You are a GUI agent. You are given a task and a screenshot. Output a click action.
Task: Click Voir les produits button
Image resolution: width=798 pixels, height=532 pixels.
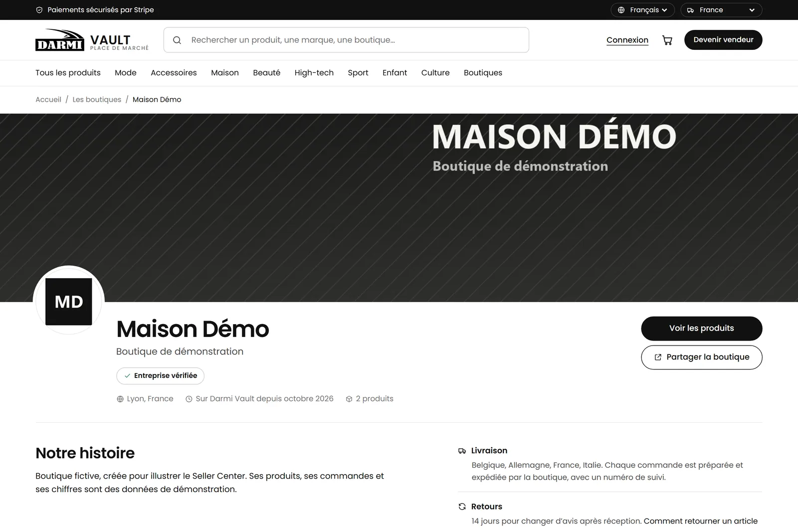tap(702, 329)
